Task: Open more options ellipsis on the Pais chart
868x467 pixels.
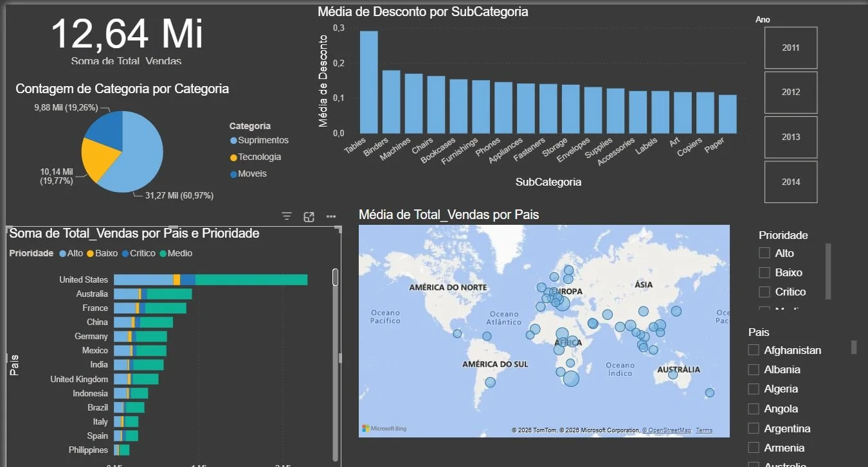Action: [x=331, y=216]
